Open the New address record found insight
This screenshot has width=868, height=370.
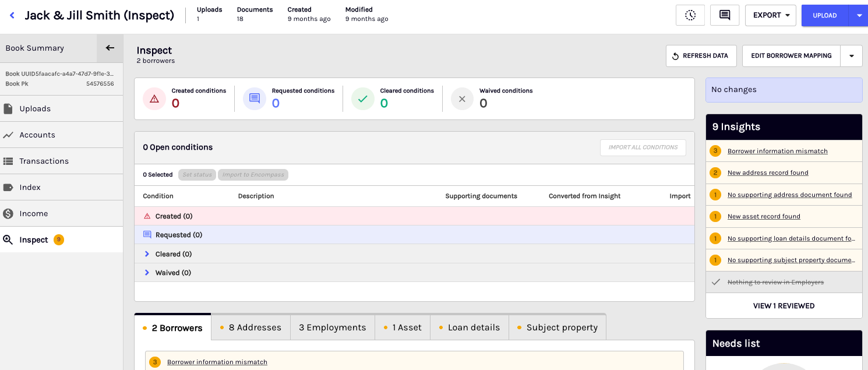[x=768, y=172]
